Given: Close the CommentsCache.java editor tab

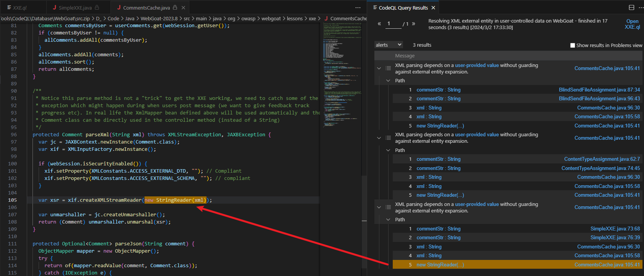Looking at the screenshot, I should [184, 8].
